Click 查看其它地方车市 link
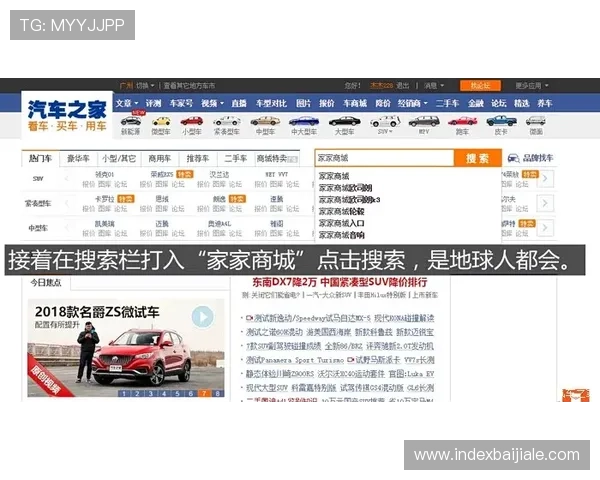 (x=189, y=85)
